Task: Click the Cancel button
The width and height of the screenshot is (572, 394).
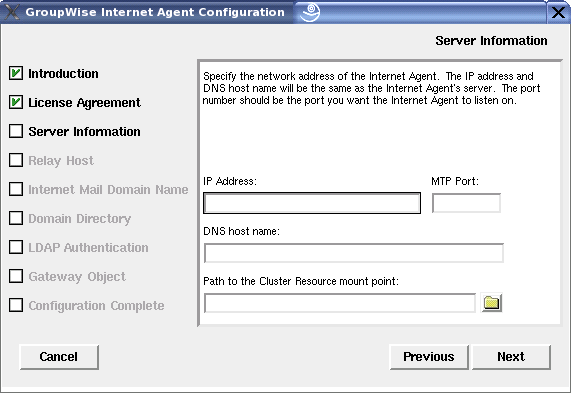Action: point(59,357)
